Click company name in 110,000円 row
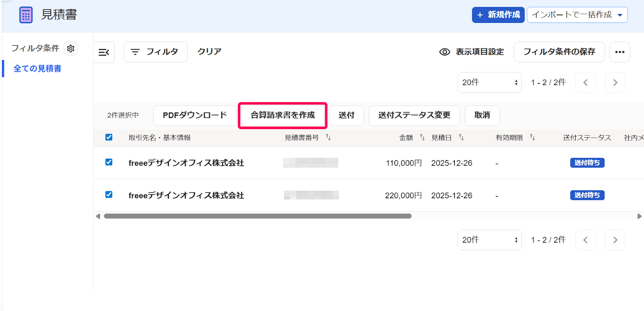The width and height of the screenshot is (644, 311). click(x=186, y=163)
